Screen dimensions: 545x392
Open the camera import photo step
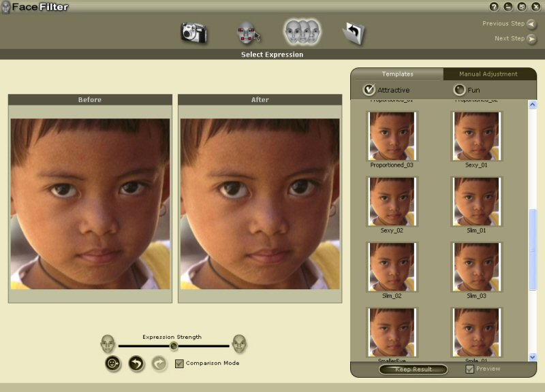(x=193, y=32)
